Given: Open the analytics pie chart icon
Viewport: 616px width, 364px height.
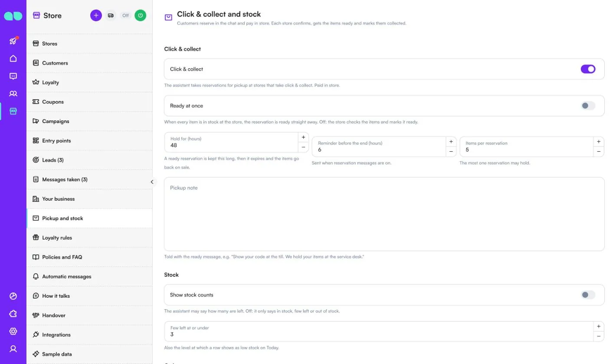Looking at the screenshot, I should click(x=13, y=296).
